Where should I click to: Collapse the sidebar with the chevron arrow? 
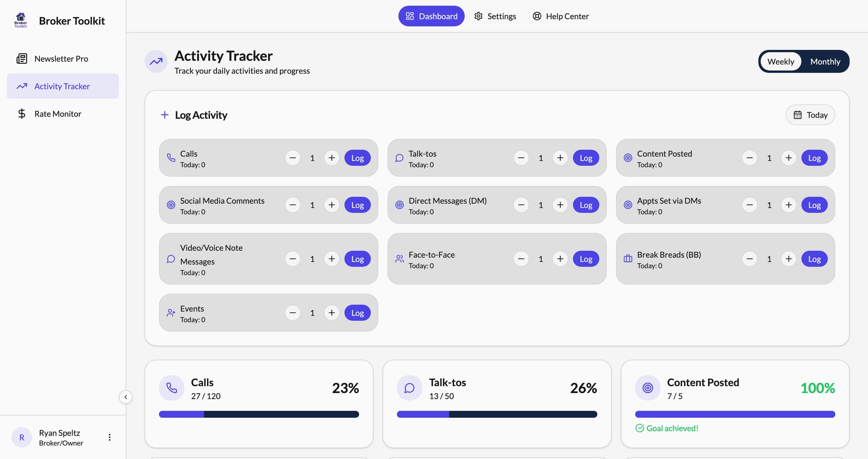pos(125,397)
